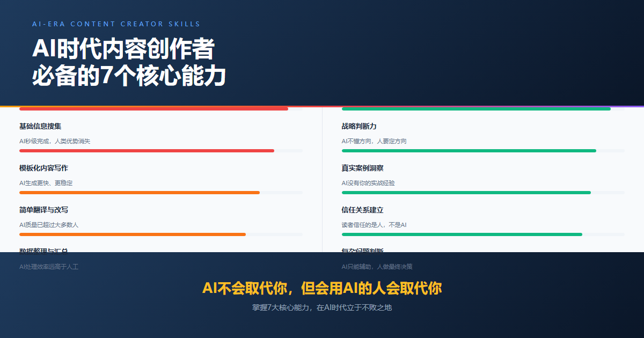Screen dimensions: 644x338
Task: Click the footer text '掌握7大核心能力，在AI时代立于不败之地'
Action: (322, 308)
